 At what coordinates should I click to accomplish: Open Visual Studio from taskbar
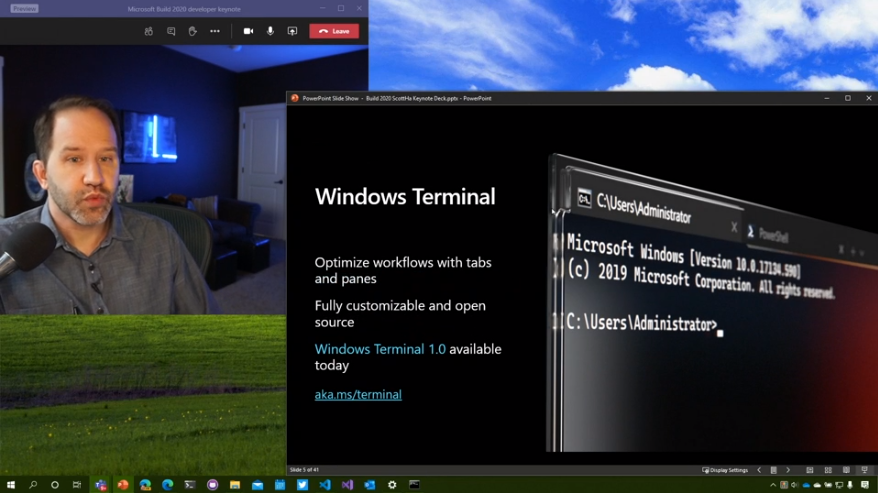(347, 485)
